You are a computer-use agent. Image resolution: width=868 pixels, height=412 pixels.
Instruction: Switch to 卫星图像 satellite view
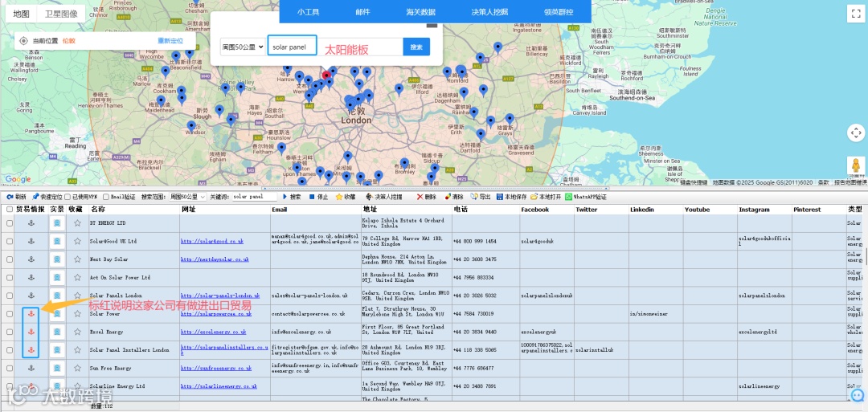(61, 14)
